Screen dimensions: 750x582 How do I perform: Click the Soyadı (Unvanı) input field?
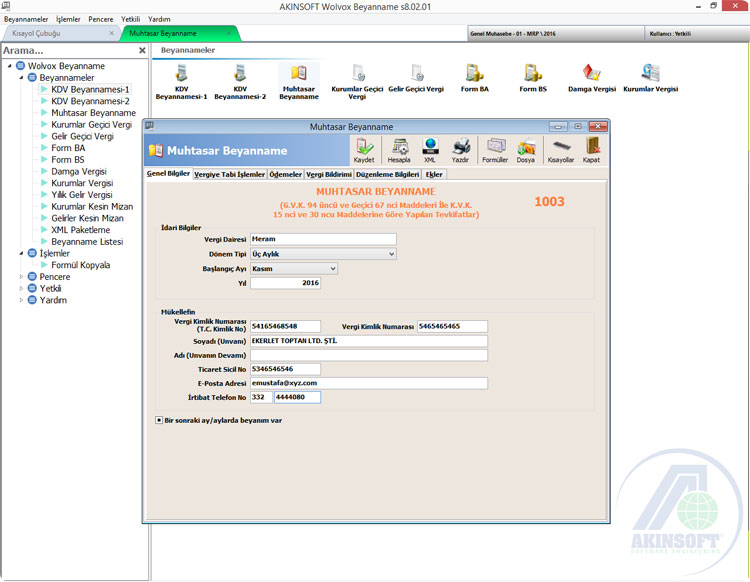(x=369, y=341)
